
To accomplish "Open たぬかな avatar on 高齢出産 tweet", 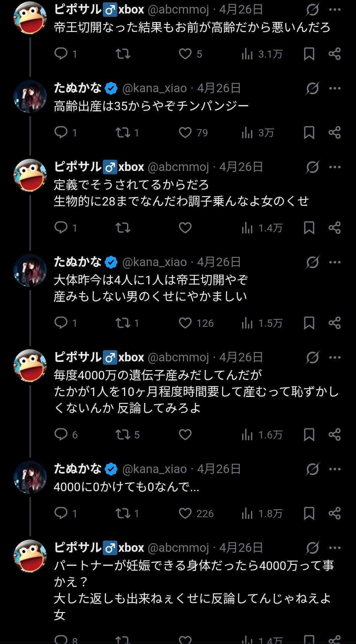I will [30, 97].
